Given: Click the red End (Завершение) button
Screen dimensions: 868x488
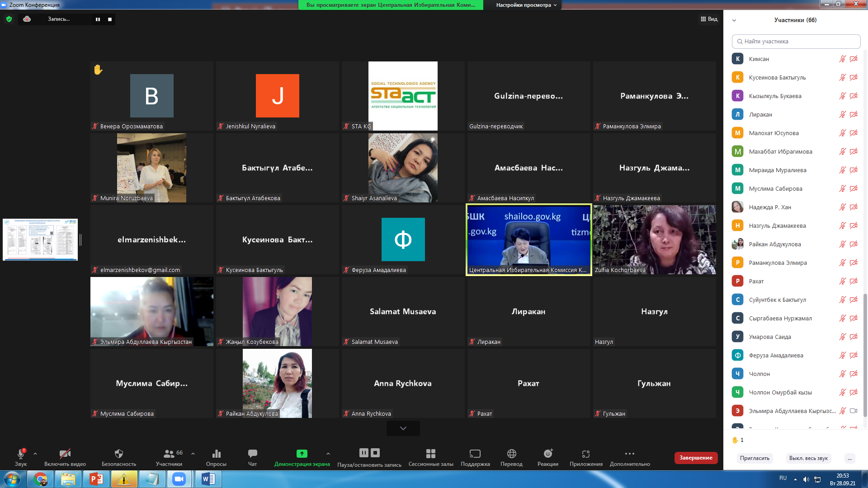Looking at the screenshot, I should (695, 458).
